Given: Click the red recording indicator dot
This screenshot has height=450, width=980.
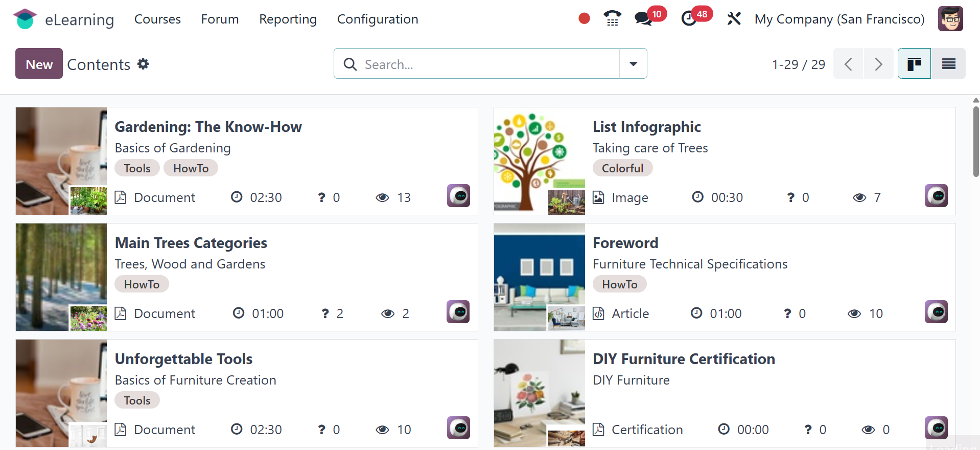Looking at the screenshot, I should (584, 19).
